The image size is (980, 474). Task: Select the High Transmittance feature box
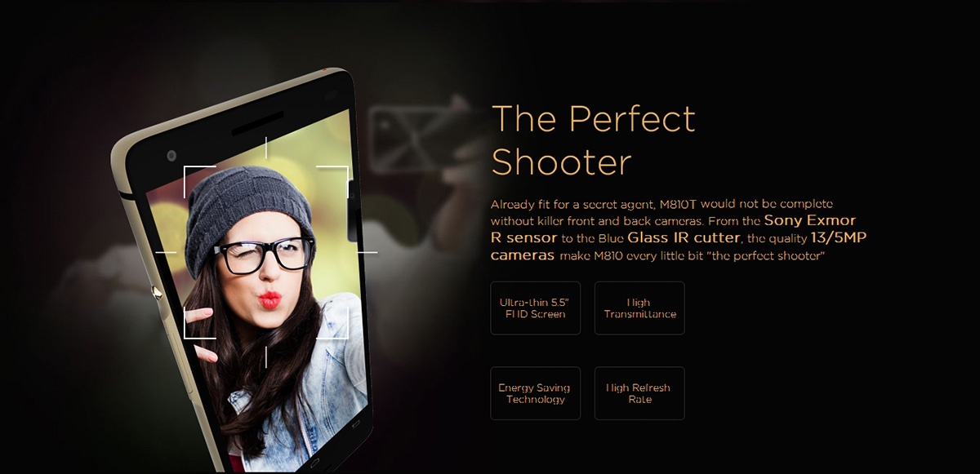(x=639, y=308)
